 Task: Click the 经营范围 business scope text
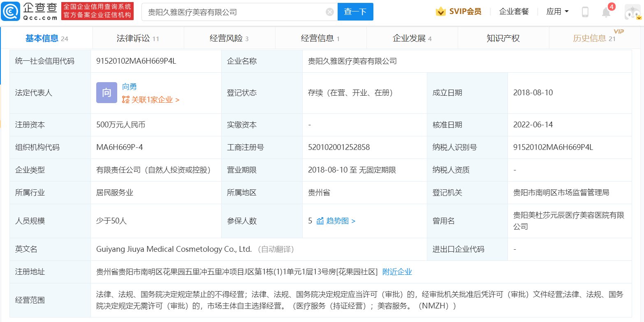point(360,300)
